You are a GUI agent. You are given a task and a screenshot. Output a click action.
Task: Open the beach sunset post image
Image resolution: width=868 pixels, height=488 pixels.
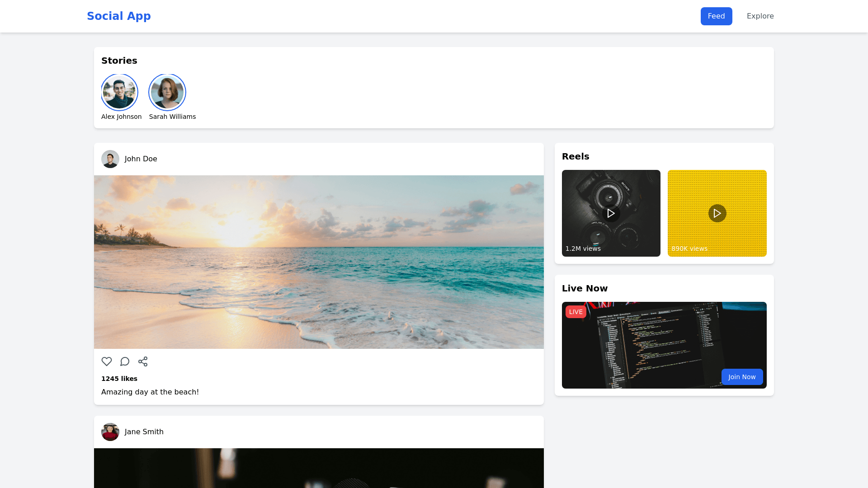(x=319, y=262)
